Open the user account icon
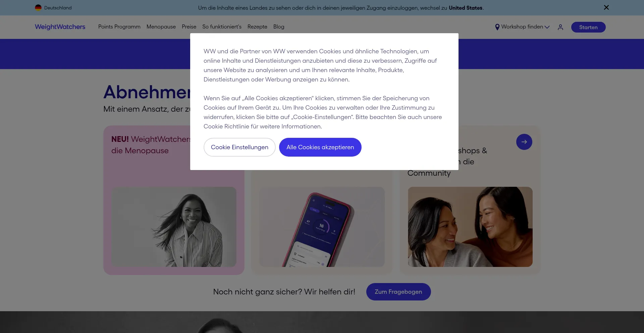 pos(560,27)
